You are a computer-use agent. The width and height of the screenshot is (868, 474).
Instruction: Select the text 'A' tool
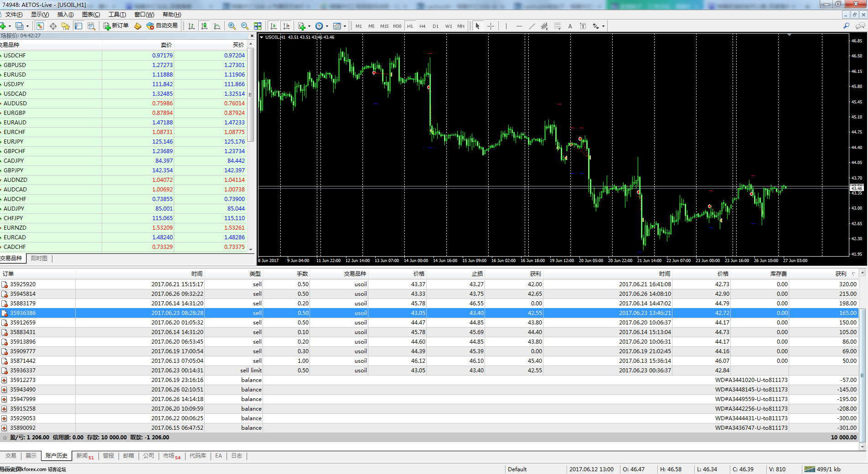pos(570,26)
